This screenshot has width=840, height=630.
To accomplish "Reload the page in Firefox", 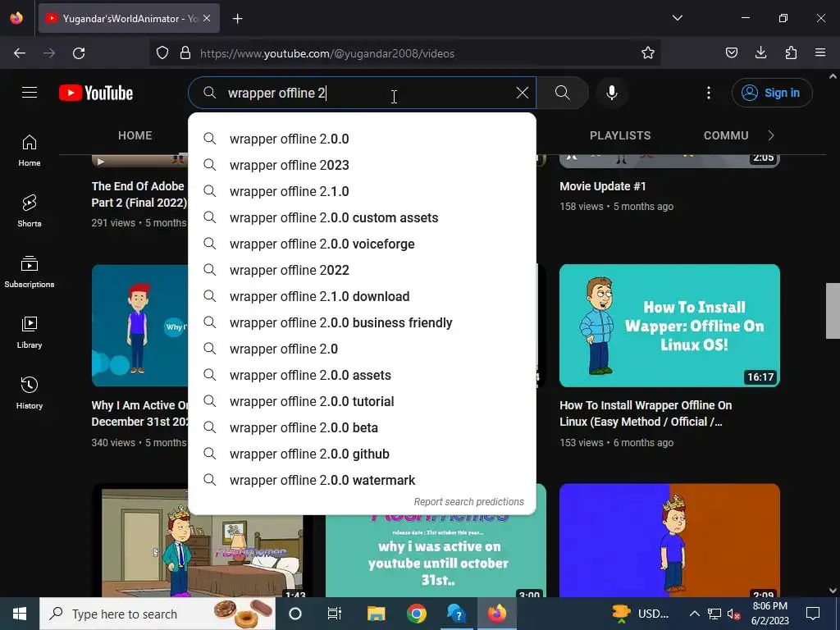I will (79, 53).
